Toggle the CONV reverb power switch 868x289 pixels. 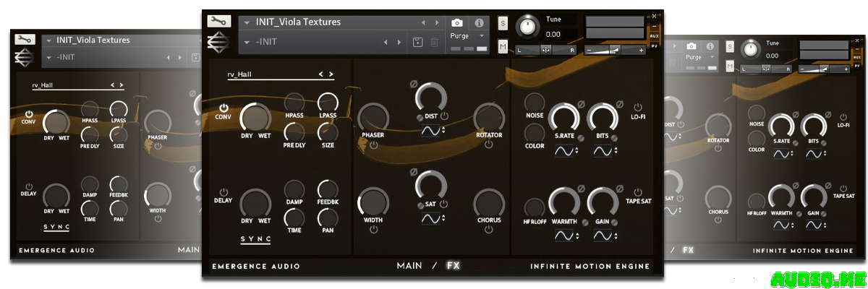[224, 108]
